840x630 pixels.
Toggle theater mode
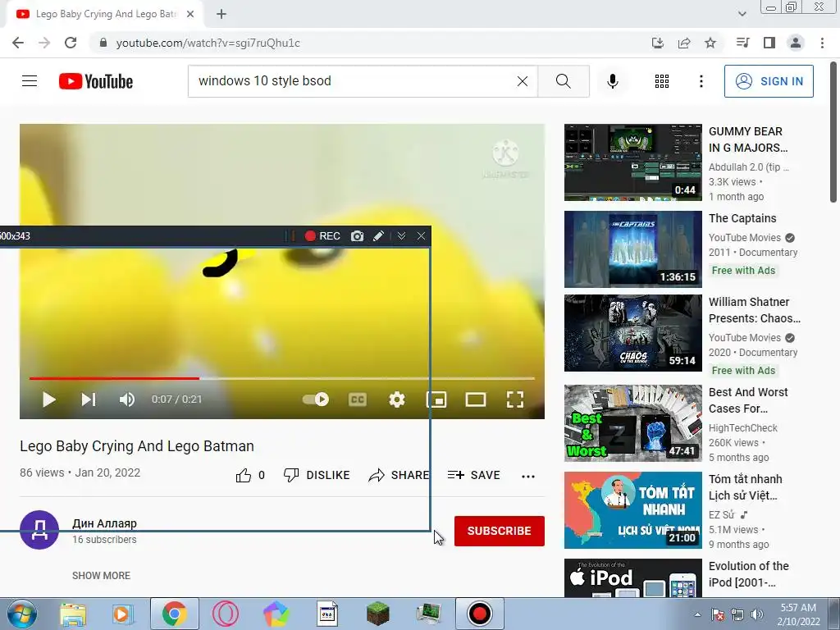pos(476,399)
